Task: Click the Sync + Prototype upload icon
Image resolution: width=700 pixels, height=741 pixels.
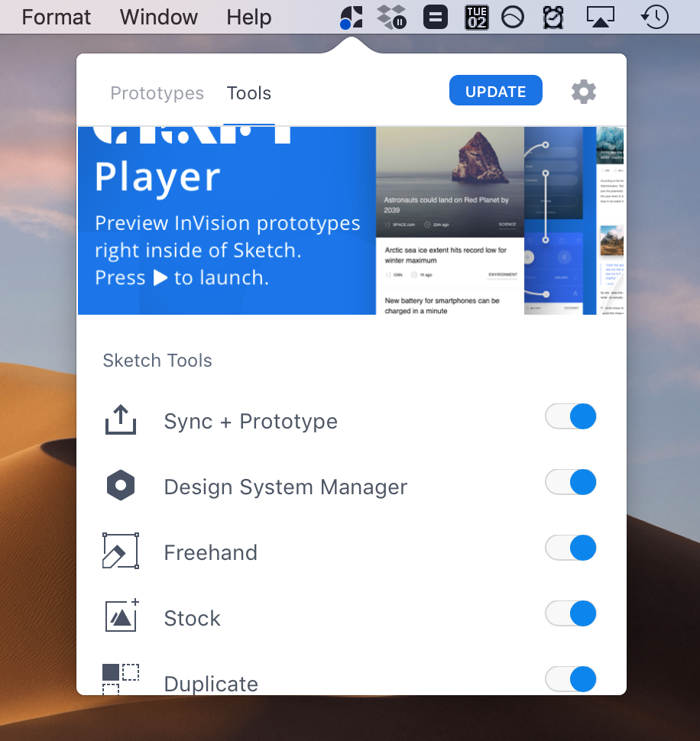Action: pyautogui.click(x=121, y=419)
